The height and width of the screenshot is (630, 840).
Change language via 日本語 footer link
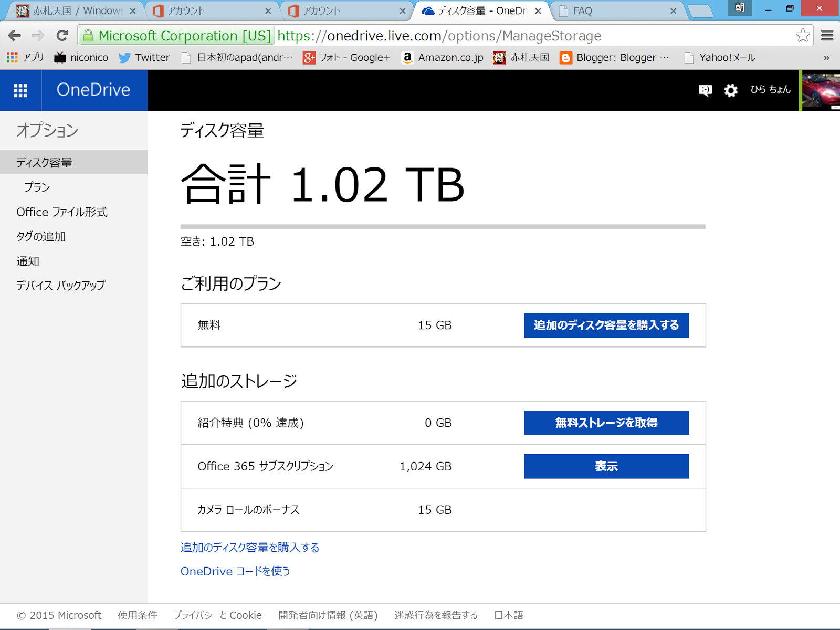coord(509,615)
